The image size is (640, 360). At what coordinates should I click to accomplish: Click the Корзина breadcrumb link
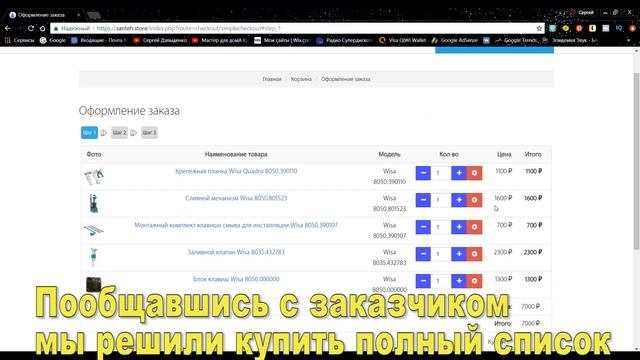click(x=301, y=79)
